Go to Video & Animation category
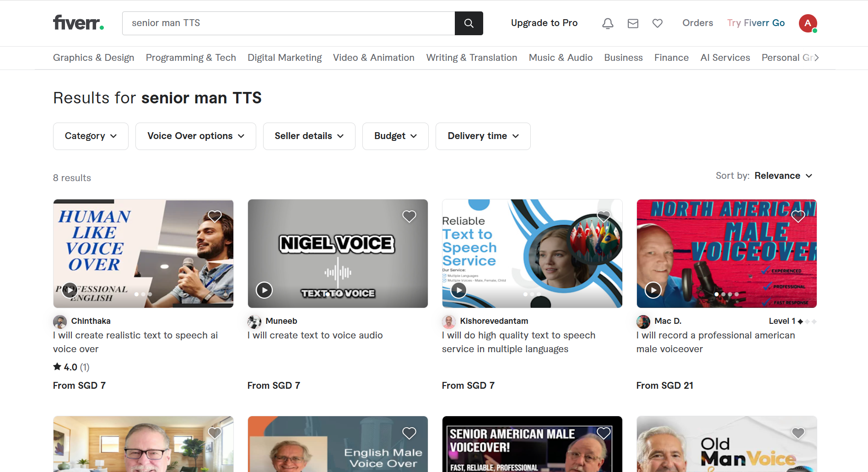This screenshot has height=472, width=868. (x=374, y=58)
